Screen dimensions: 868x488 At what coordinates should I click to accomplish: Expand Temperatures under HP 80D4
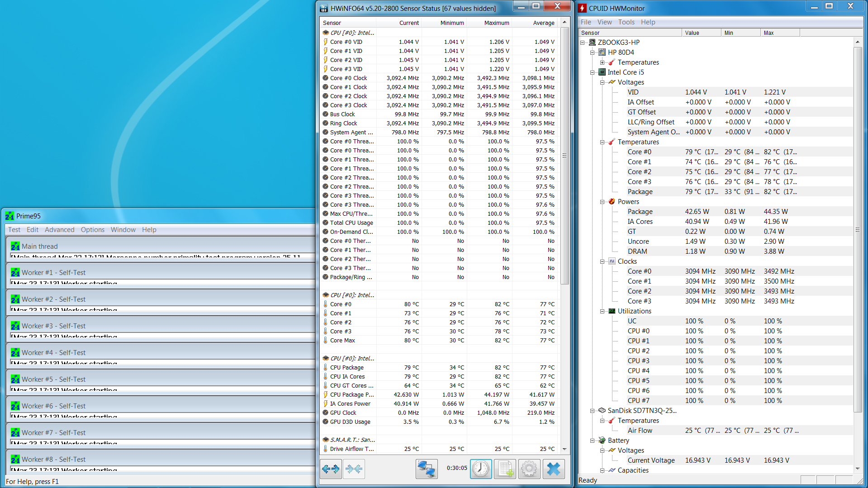point(602,62)
